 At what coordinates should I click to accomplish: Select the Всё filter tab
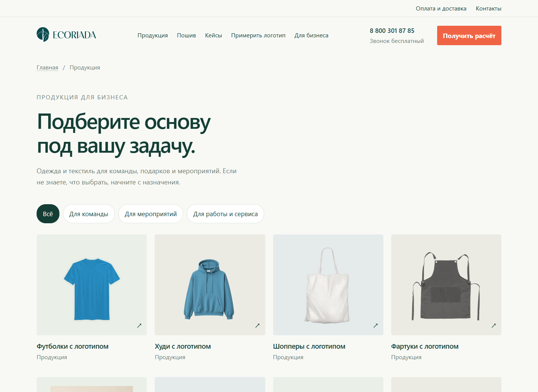[x=48, y=214]
